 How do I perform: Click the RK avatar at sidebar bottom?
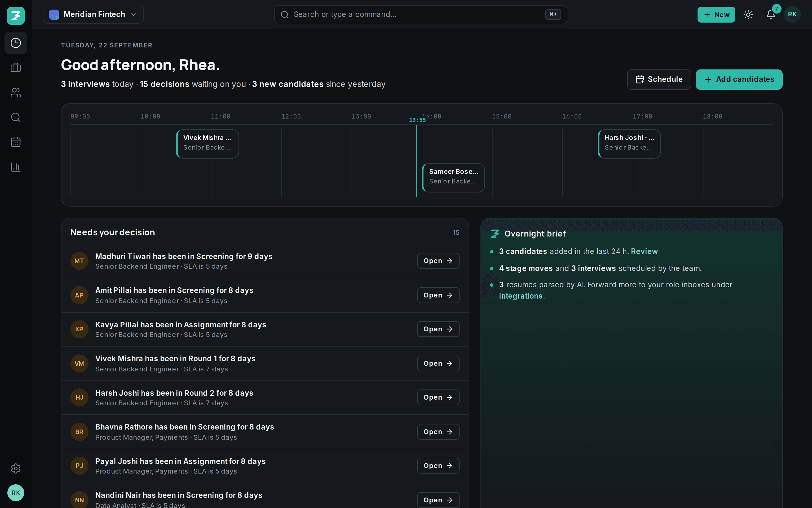16,492
